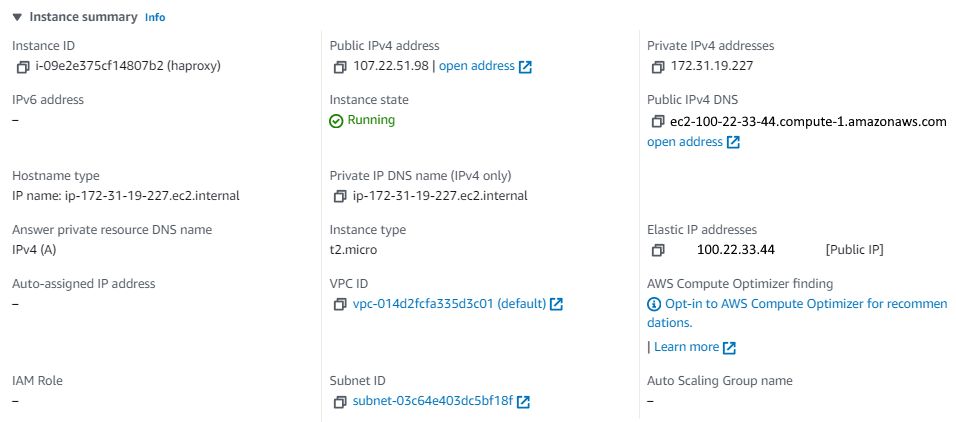The image size is (956, 422).
Task: Copy the Public IPv4 DNS name
Action: (x=658, y=122)
